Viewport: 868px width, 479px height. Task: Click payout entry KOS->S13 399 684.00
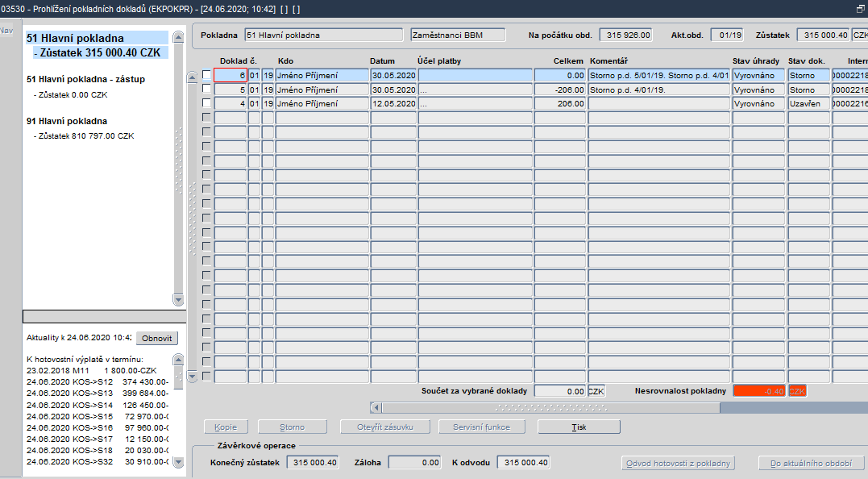pyautogui.click(x=98, y=394)
